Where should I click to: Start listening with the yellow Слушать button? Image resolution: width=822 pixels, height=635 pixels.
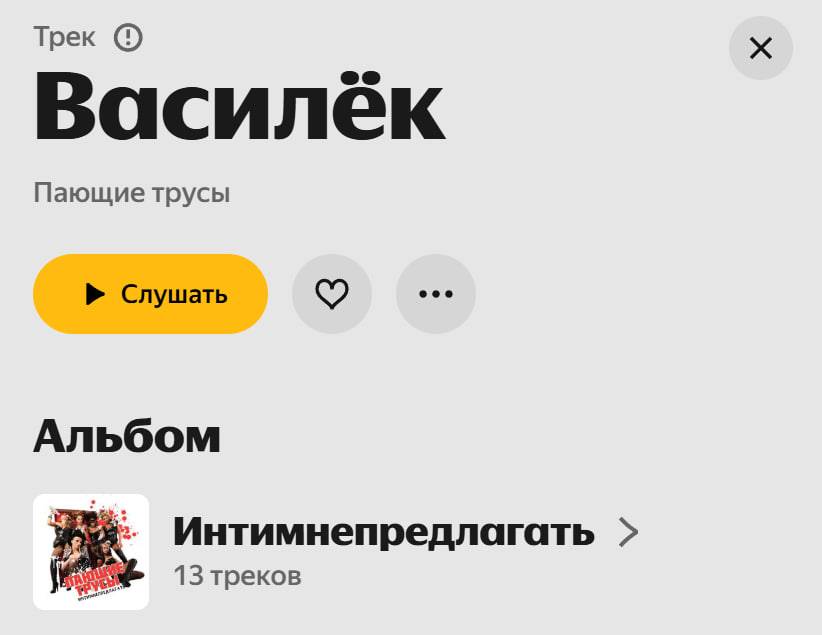(150, 294)
